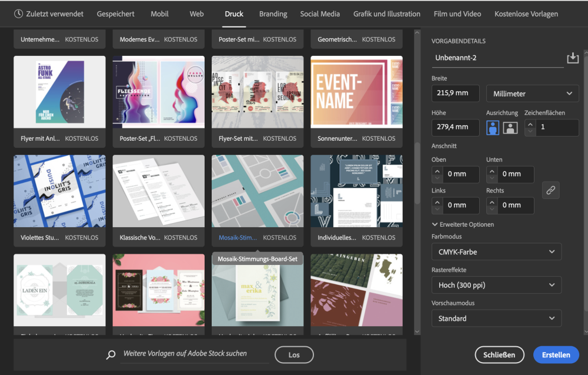The width and height of the screenshot is (588, 375).
Task: Click the Erstellen button
Action: pos(556,355)
